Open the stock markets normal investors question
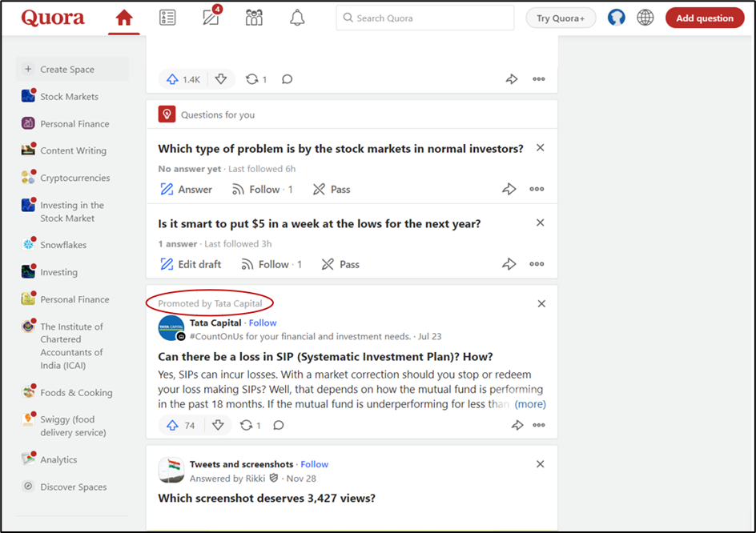The width and height of the screenshot is (756, 533). coord(340,148)
